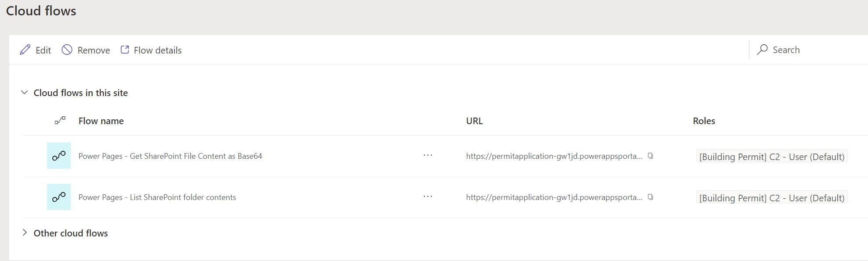Select the Building Permit role tag on the first flow
Screen dimensions: 868x261
pyautogui.click(x=772, y=156)
